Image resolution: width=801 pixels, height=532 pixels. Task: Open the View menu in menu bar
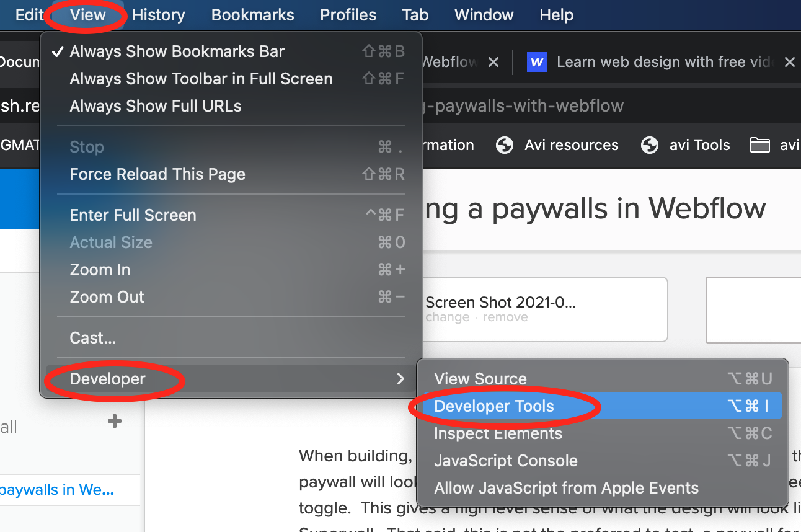tap(87, 15)
